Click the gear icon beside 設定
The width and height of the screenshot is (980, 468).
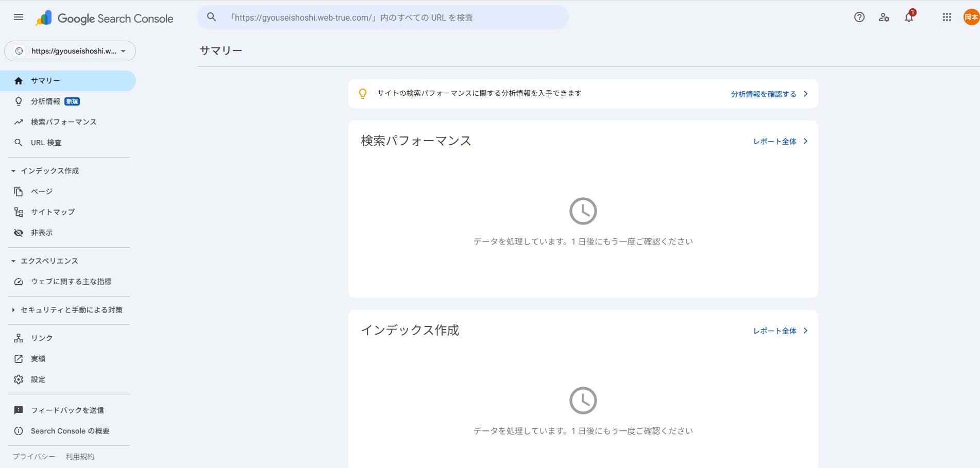[19, 379]
